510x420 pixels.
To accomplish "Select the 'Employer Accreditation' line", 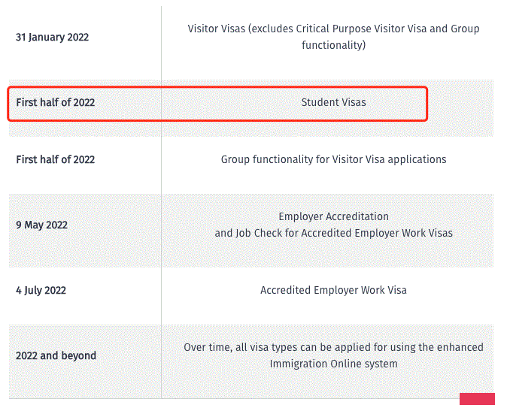I will click(x=333, y=216).
